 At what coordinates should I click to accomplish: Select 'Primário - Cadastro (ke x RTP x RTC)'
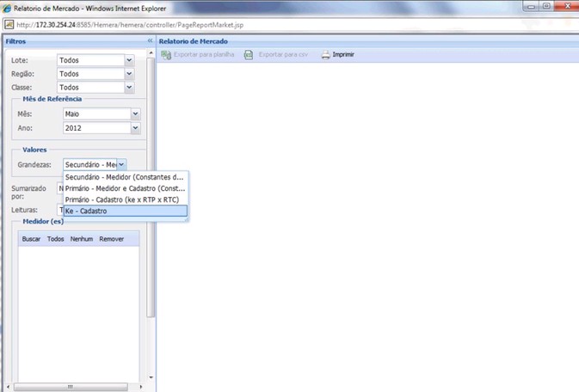point(125,199)
